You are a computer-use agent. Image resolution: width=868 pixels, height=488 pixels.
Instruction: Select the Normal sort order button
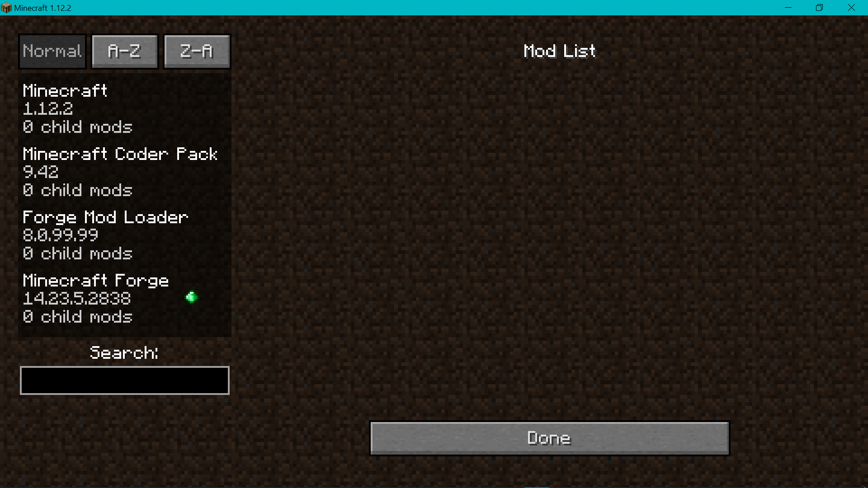52,51
